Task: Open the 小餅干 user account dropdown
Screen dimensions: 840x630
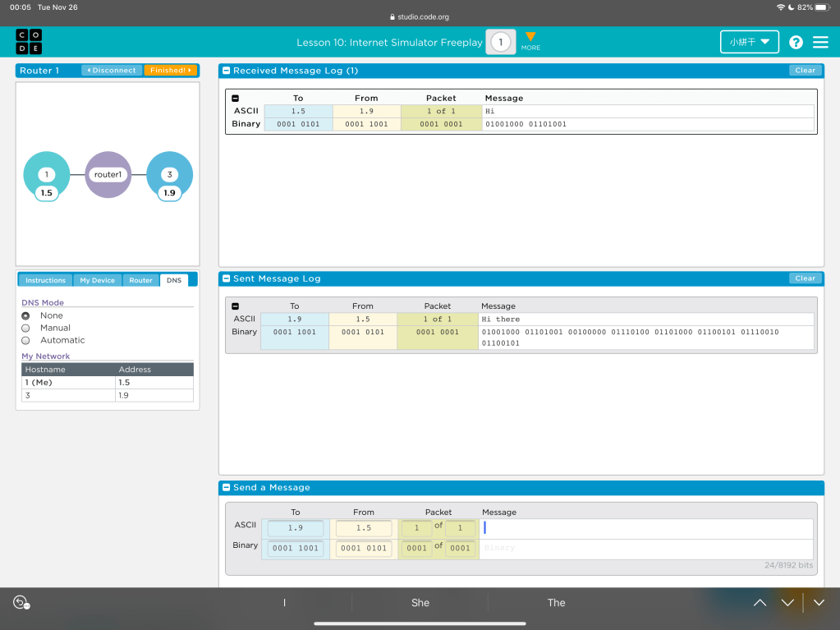Action: click(x=749, y=42)
